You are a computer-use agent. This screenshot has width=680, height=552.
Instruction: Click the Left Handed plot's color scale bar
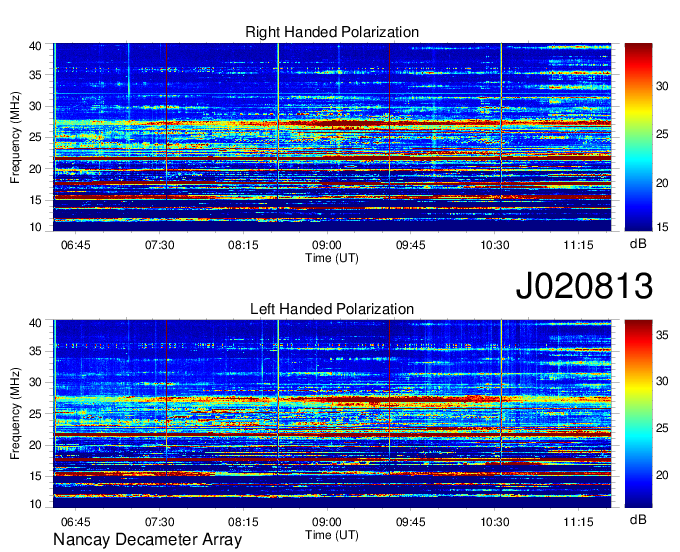pos(638,414)
